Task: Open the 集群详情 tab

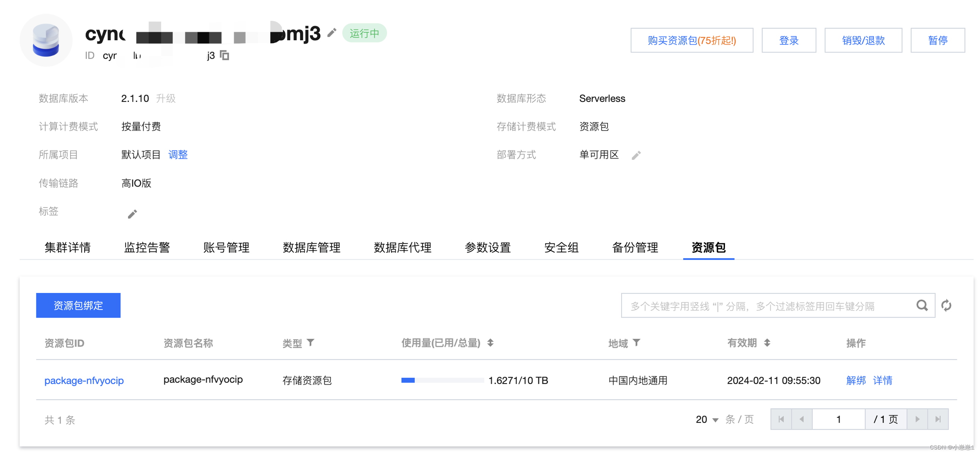Action: 67,247
